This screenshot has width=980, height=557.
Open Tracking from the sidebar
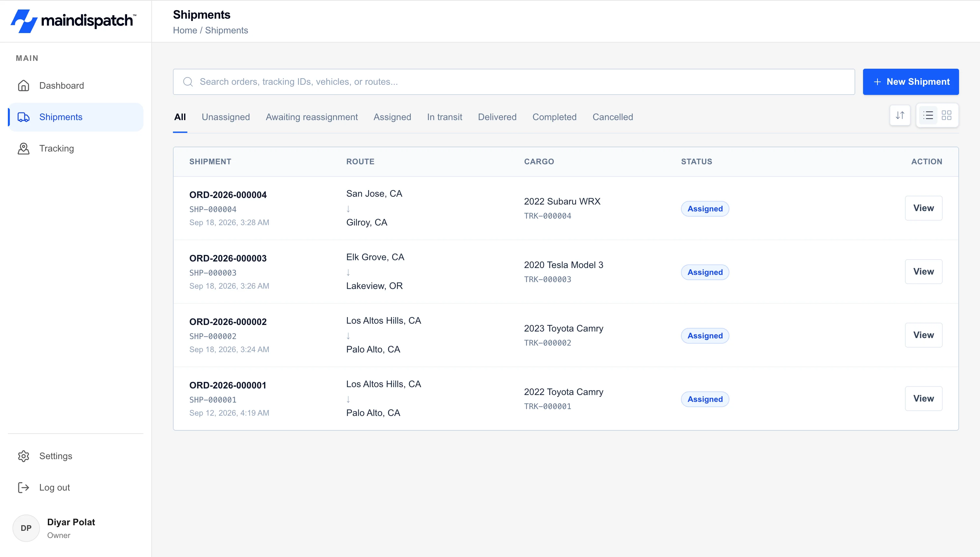[x=75, y=149]
